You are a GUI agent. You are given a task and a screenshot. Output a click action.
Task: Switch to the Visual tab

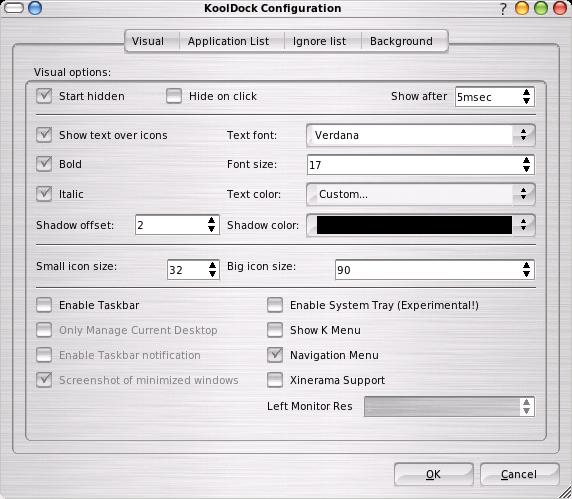coord(148,41)
